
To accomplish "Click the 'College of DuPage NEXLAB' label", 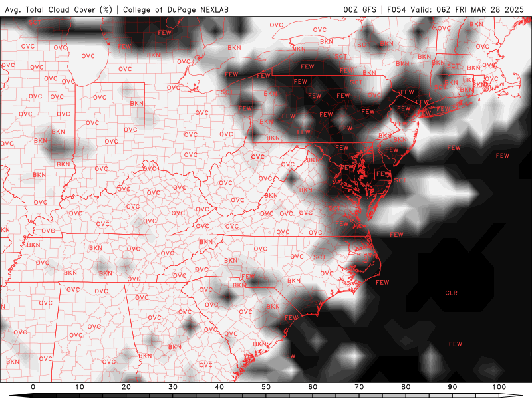I will [x=176, y=9].
